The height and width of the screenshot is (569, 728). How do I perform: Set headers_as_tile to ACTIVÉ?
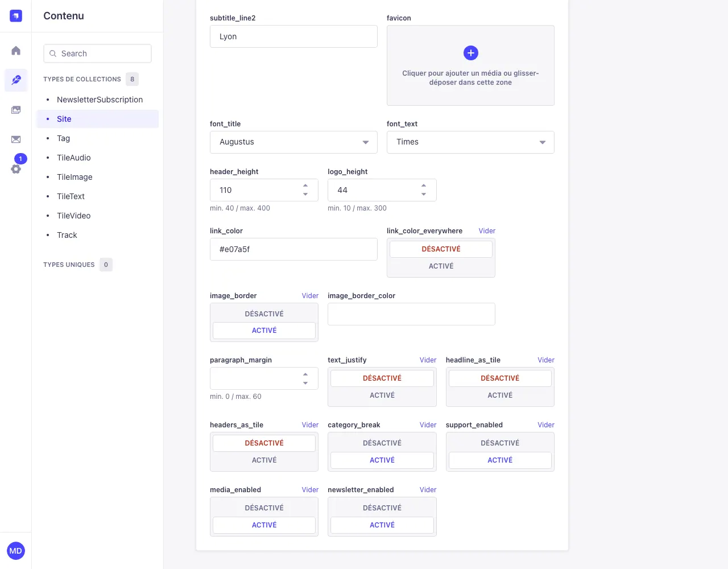(x=264, y=460)
